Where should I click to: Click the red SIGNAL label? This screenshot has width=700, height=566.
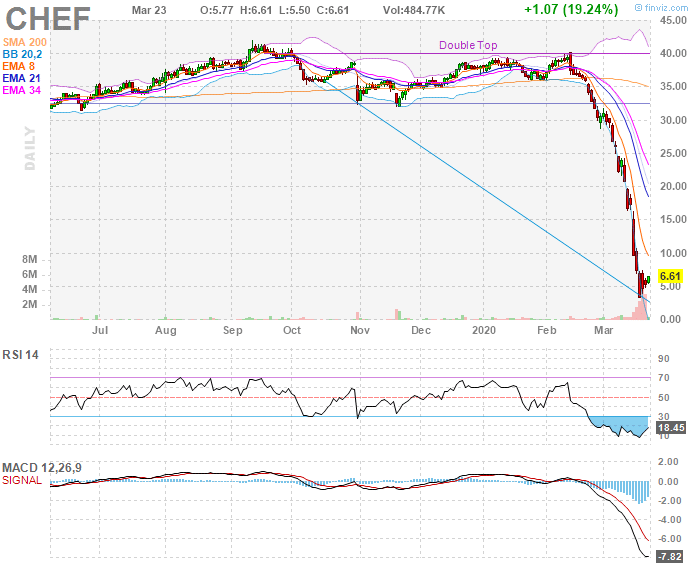(22, 480)
